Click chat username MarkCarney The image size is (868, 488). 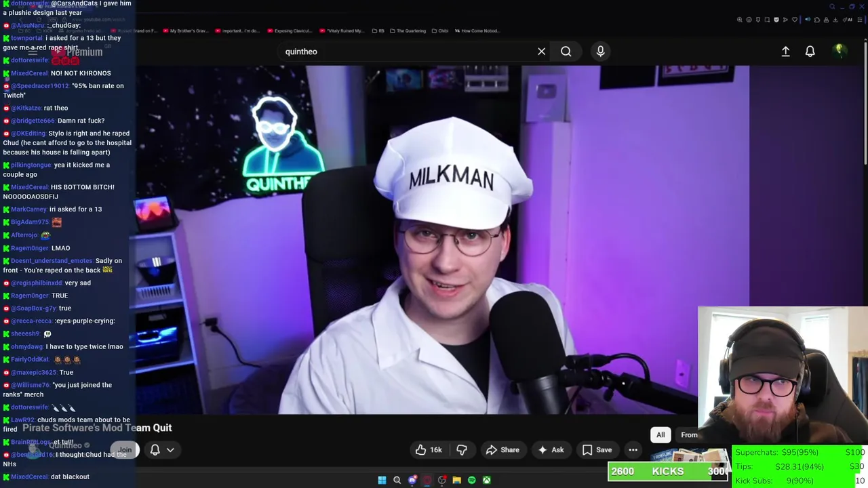(x=28, y=209)
